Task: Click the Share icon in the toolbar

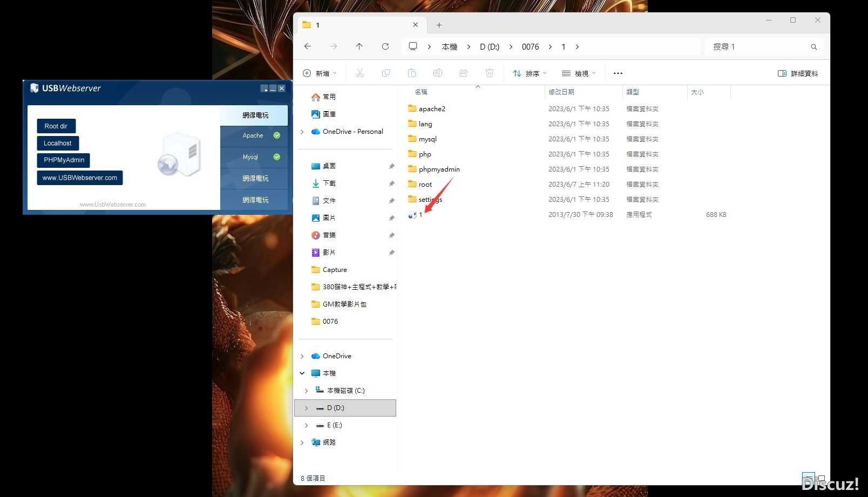Action: pyautogui.click(x=464, y=73)
